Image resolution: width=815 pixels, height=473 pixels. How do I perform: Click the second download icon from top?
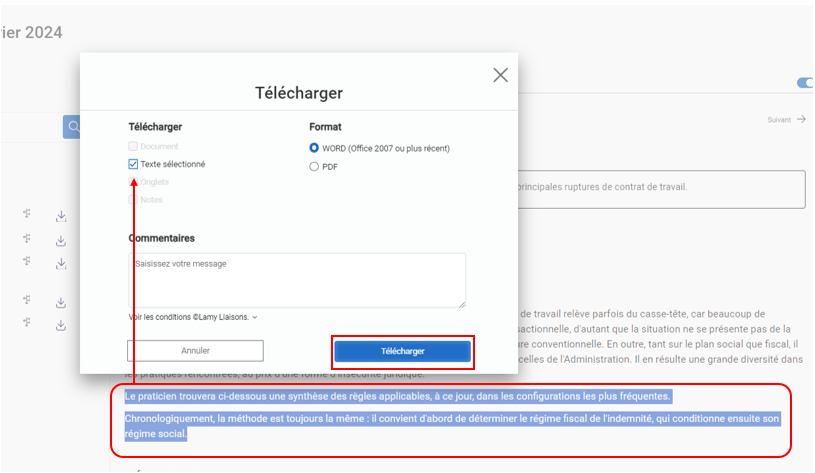point(60,240)
